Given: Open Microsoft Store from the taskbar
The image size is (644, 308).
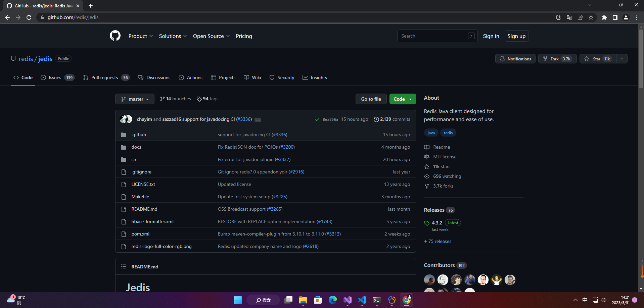Looking at the screenshot, I should tap(318, 300).
